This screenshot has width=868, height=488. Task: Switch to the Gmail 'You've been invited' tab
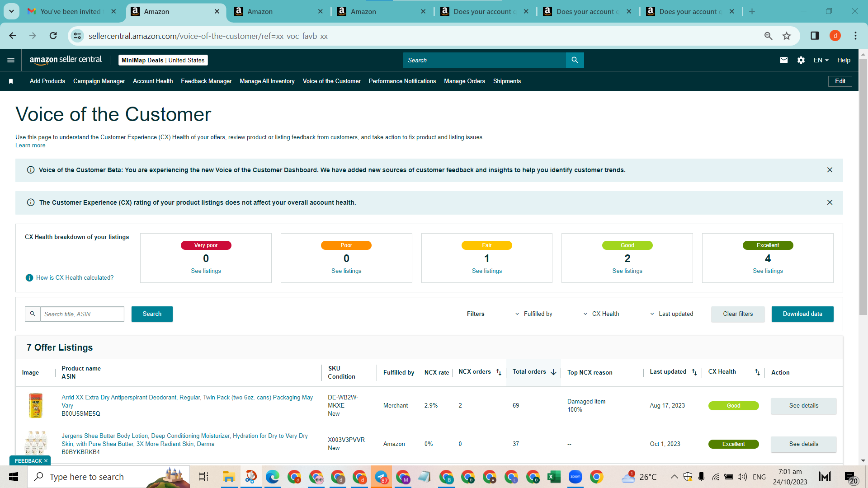(x=71, y=11)
